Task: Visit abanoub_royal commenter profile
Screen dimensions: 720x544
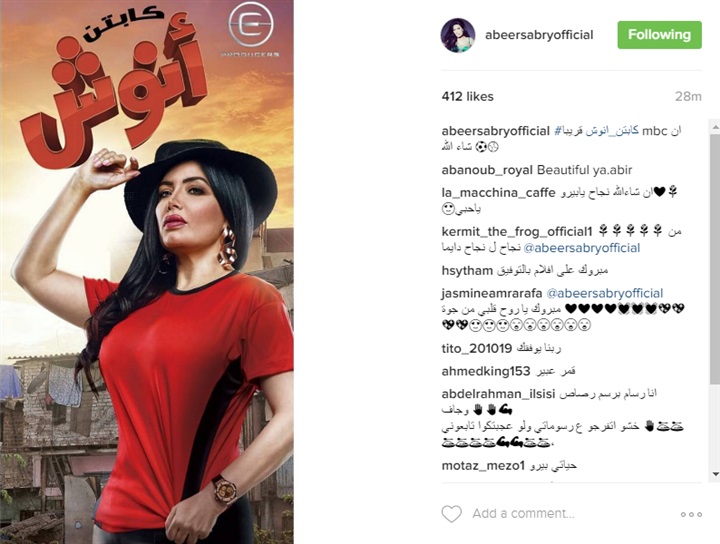Action: (487, 170)
